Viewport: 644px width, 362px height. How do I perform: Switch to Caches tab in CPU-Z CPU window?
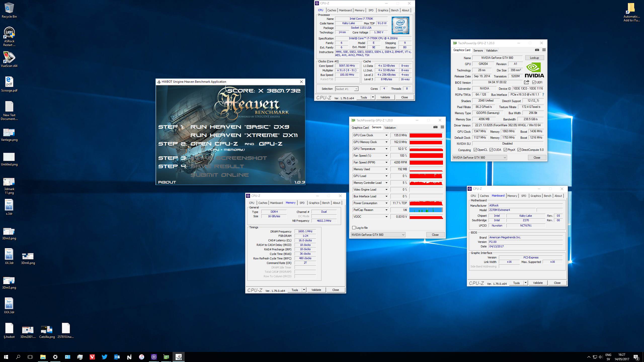[x=332, y=10]
